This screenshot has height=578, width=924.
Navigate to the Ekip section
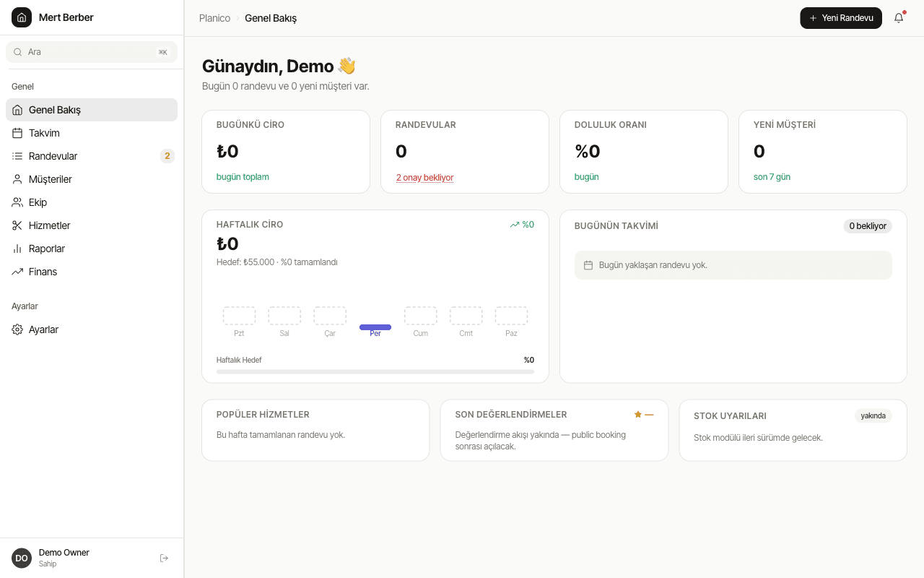92,202
